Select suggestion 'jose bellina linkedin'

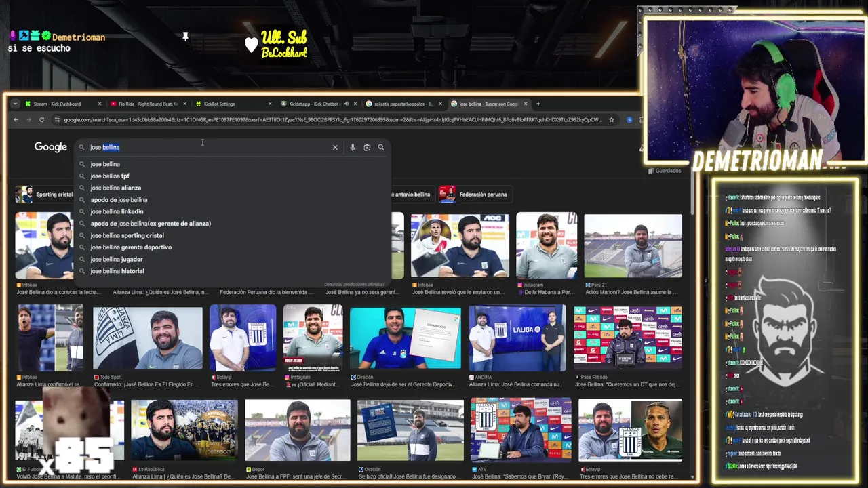tap(232, 211)
